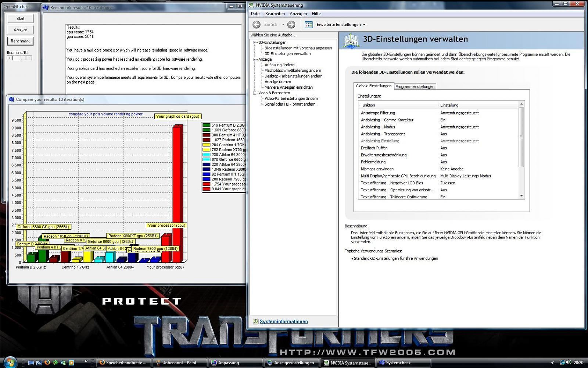The height and width of the screenshot is (368, 588).
Task: Click the Zurück back arrow icon
Action: (257, 25)
